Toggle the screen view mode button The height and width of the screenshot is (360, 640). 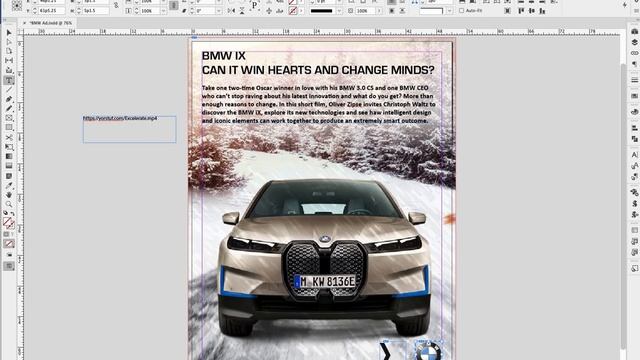pyautogui.click(x=9, y=266)
